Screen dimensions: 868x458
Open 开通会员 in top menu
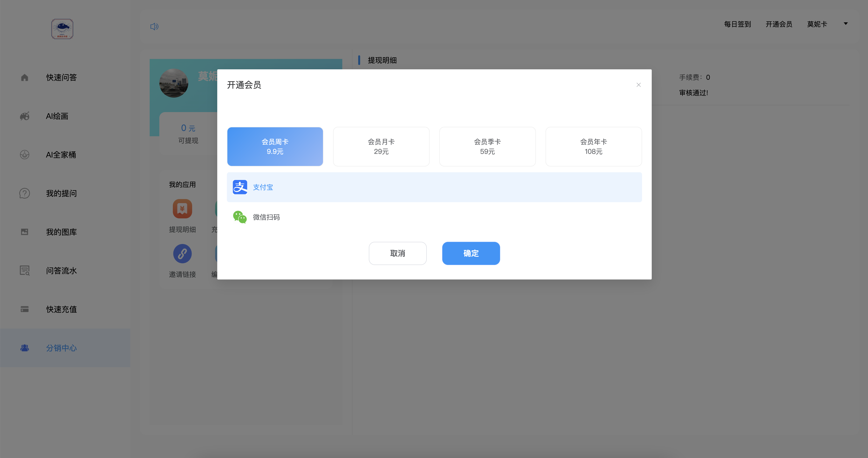coord(779,24)
